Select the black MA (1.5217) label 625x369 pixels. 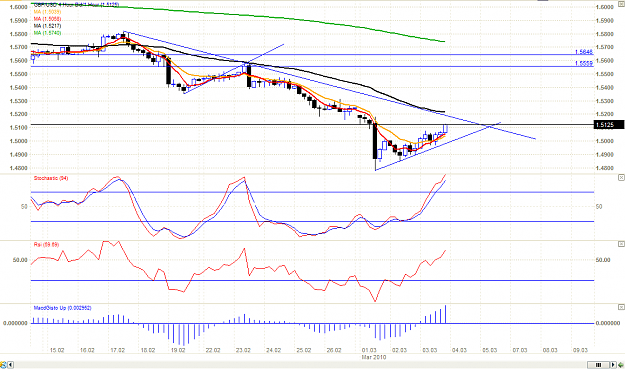[x=47, y=26]
